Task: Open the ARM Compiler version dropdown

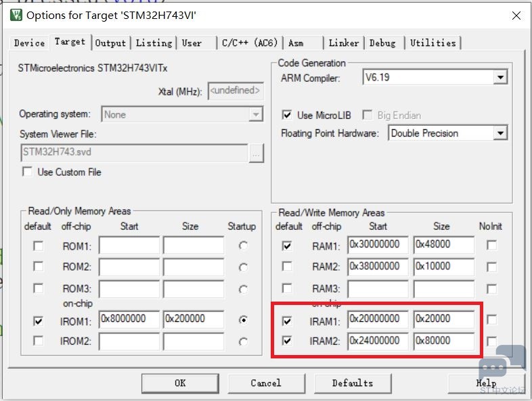Action: click(500, 77)
